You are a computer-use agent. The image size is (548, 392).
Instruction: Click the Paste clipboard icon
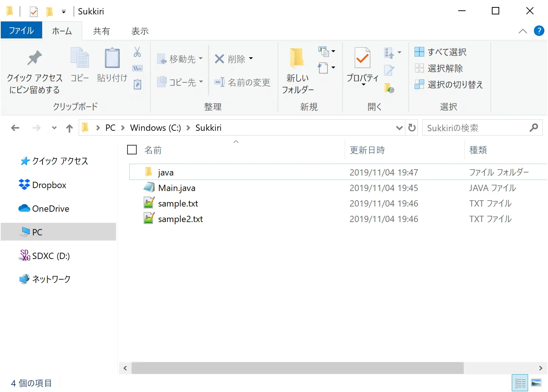[x=112, y=58]
